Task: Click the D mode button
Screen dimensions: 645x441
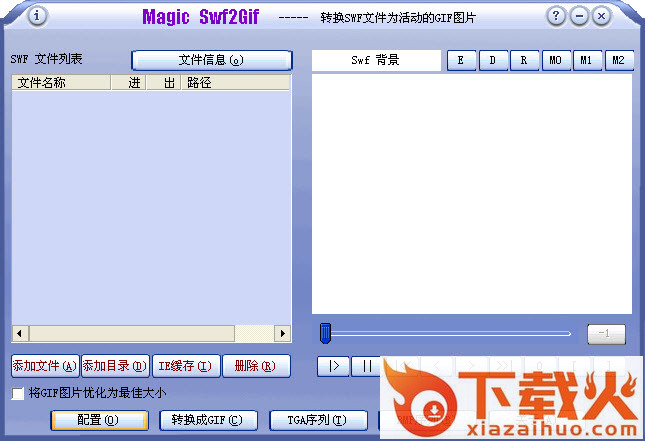Action: (x=493, y=60)
